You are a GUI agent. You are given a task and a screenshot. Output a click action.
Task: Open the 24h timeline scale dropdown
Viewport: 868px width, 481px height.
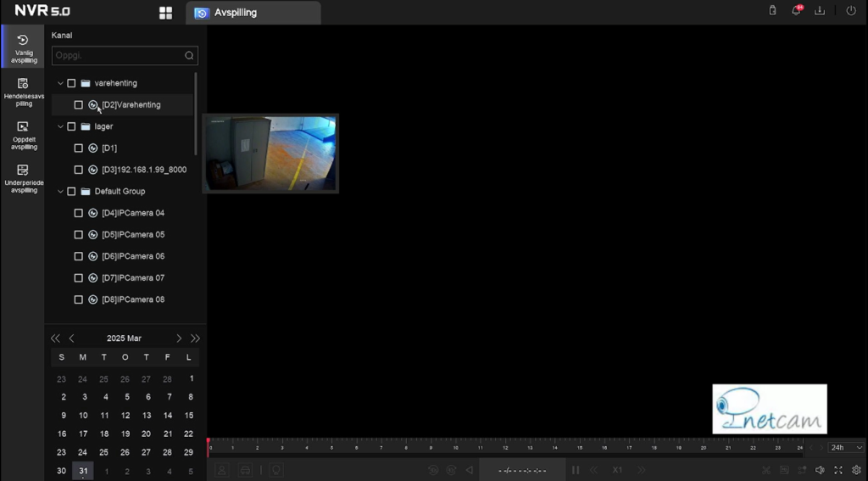(846, 447)
